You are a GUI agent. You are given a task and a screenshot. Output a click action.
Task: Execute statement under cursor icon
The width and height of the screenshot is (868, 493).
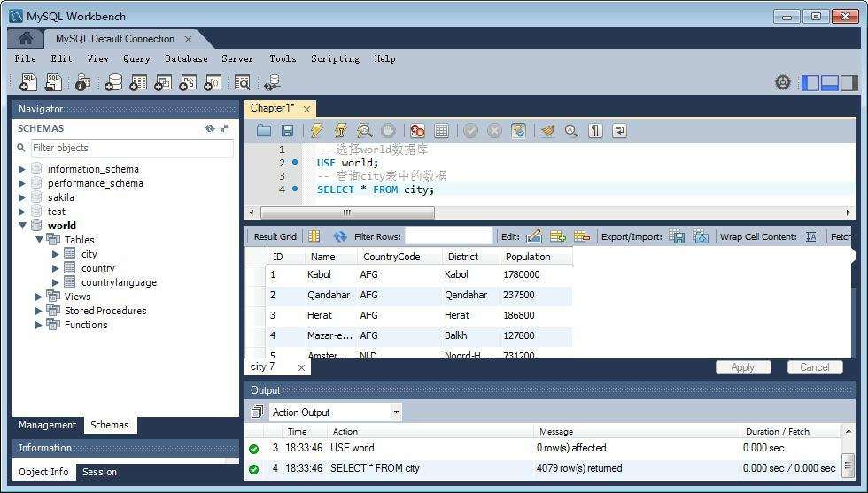(x=340, y=131)
